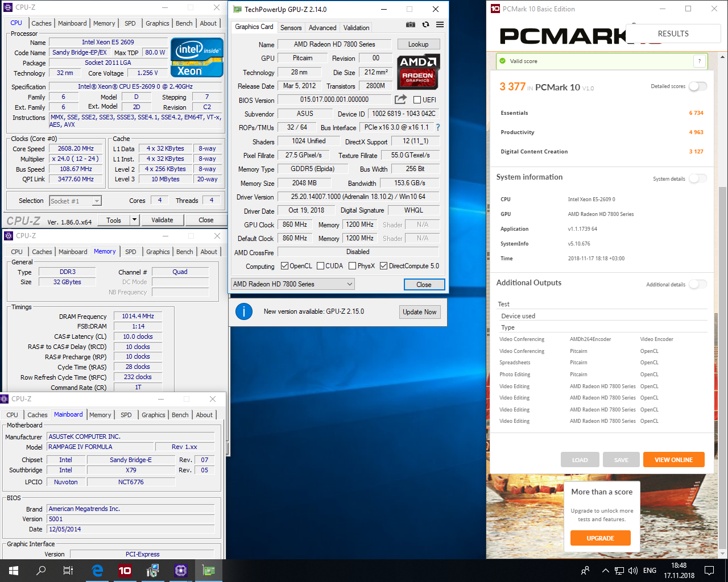Switch to PCMark 10 taskbar icon

pyautogui.click(x=125, y=571)
